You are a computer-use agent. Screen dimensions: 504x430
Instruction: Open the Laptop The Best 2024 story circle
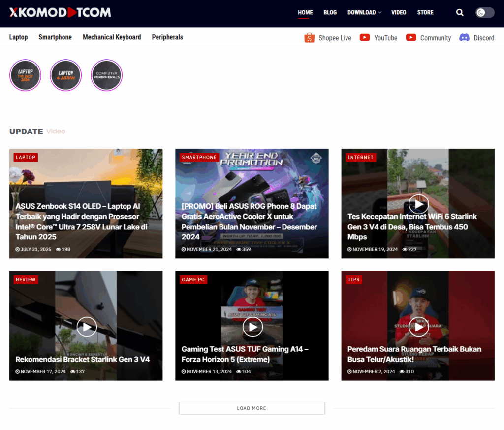pos(25,75)
